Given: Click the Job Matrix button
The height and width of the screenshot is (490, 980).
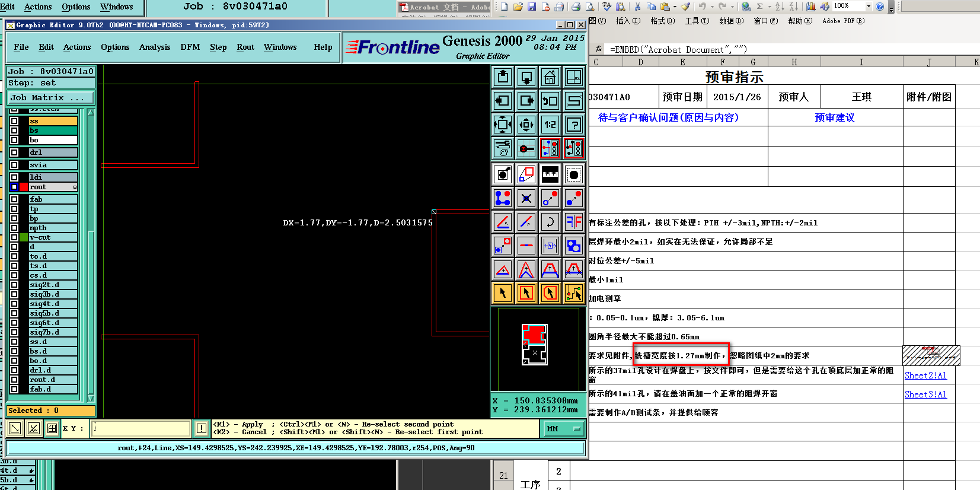Looking at the screenshot, I should [50, 97].
